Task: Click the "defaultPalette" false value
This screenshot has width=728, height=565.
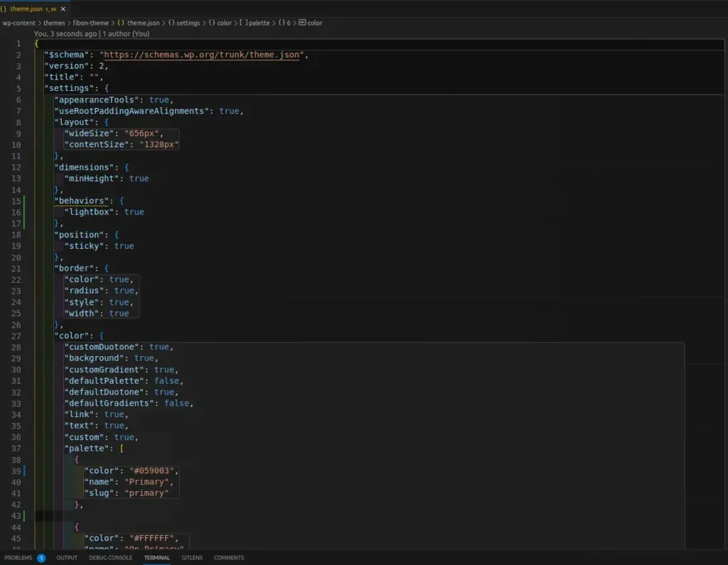Action: click(166, 381)
